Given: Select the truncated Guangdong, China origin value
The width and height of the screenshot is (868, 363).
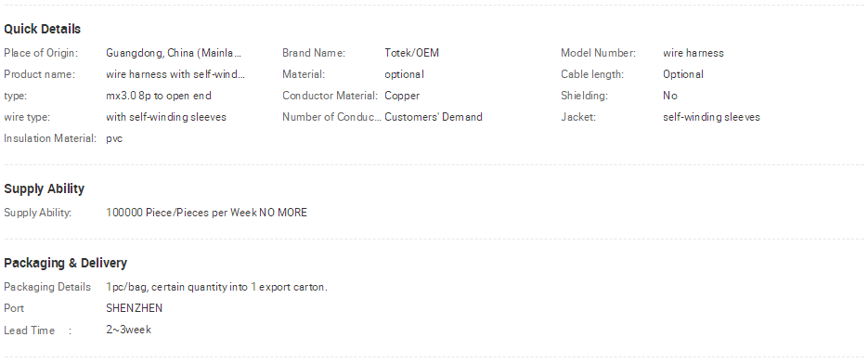Looking at the screenshot, I should point(174,53).
